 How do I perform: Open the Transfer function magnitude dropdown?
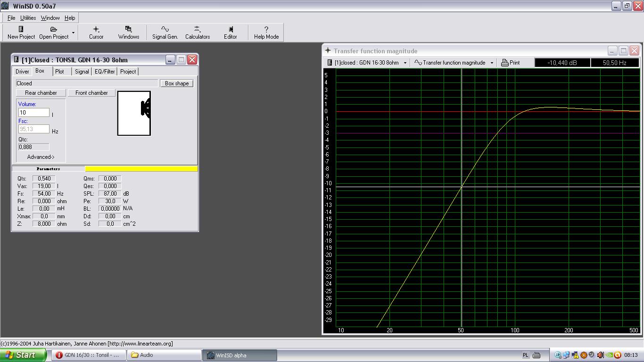(492, 63)
